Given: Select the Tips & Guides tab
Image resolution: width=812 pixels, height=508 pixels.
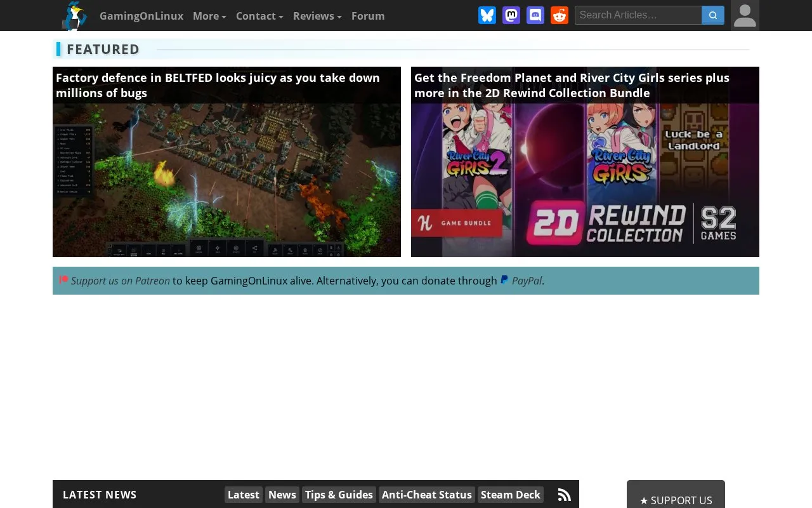Looking at the screenshot, I should pos(339,495).
